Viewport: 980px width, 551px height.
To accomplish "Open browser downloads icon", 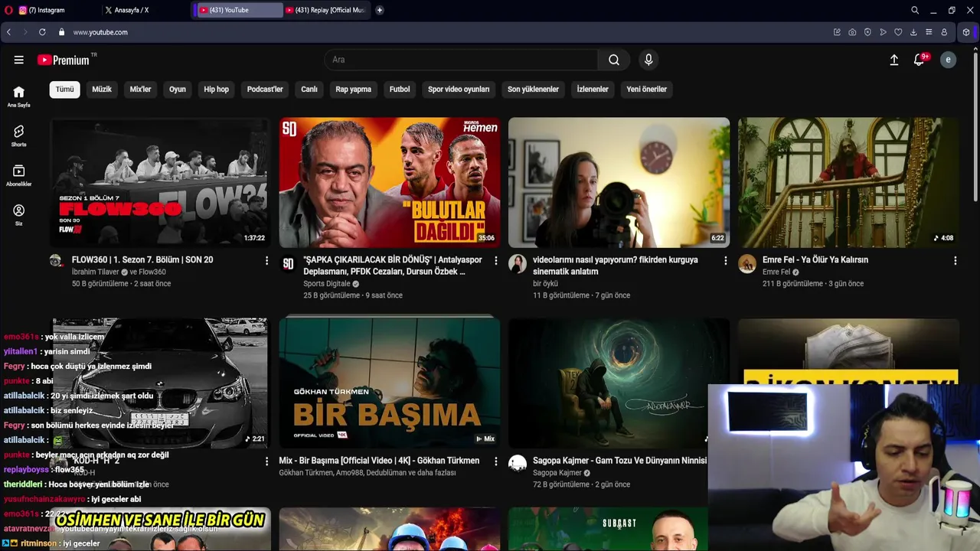I will pos(913,32).
